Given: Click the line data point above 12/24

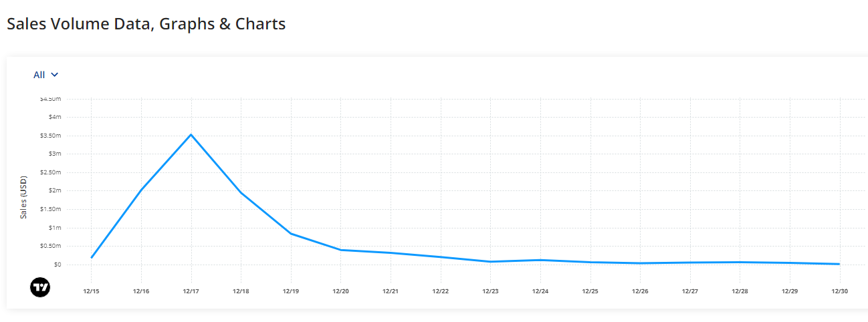Looking at the screenshot, I should [x=540, y=260].
